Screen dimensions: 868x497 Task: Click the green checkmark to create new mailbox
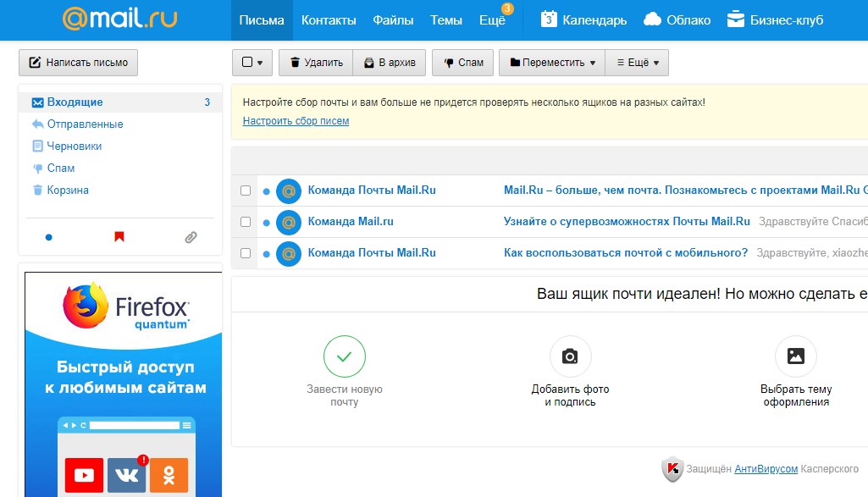344,356
